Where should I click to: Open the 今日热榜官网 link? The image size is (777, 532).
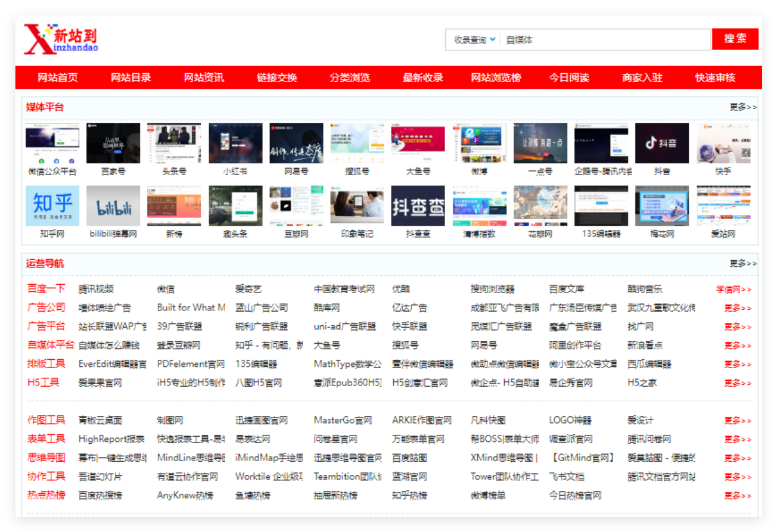tap(576, 496)
